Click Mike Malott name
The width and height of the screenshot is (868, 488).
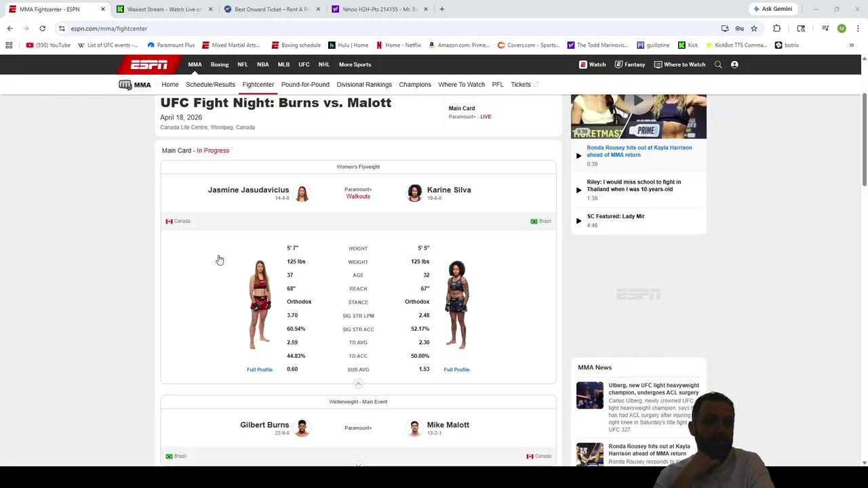[x=448, y=425]
